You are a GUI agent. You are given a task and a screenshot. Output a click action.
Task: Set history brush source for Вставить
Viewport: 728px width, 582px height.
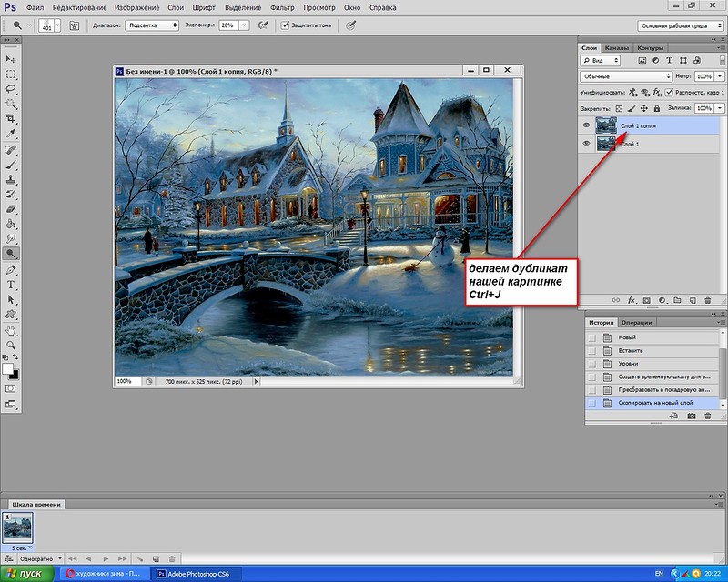(591, 351)
